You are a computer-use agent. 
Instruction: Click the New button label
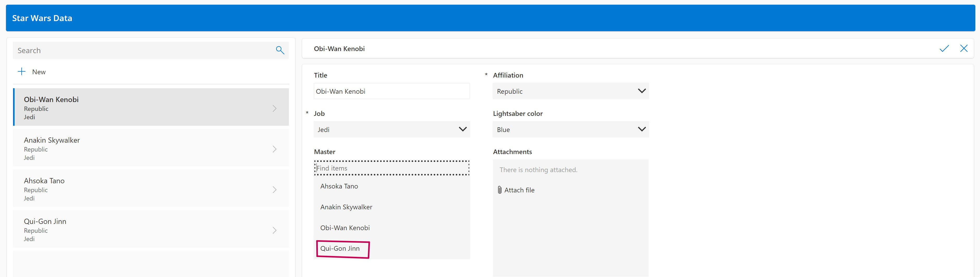39,72
